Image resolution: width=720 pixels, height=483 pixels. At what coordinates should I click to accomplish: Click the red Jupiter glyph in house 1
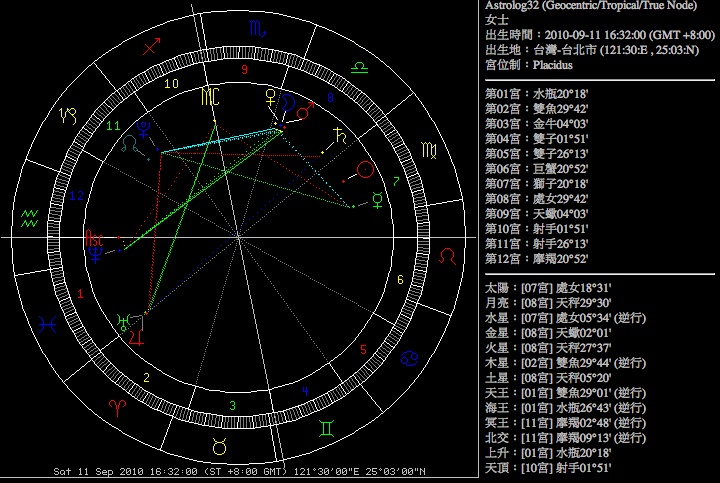tap(134, 337)
